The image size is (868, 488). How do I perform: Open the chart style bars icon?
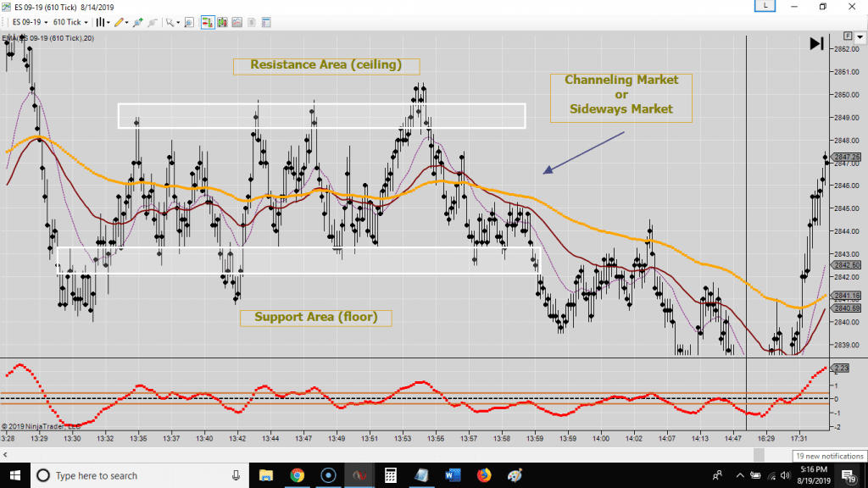[x=101, y=22]
